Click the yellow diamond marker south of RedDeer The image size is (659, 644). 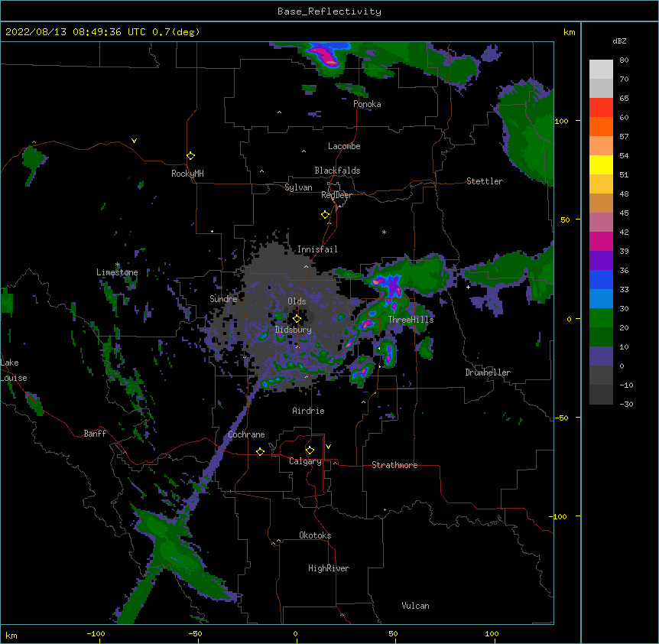pyautogui.click(x=326, y=215)
